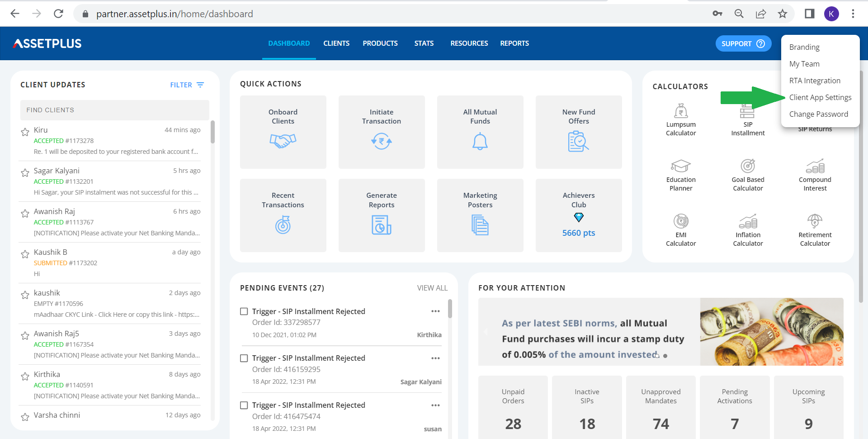Viewport: 868px width, 439px height.
Task: Check the SIP rejection for Order 337298577
Action: [x=244, y=311]
